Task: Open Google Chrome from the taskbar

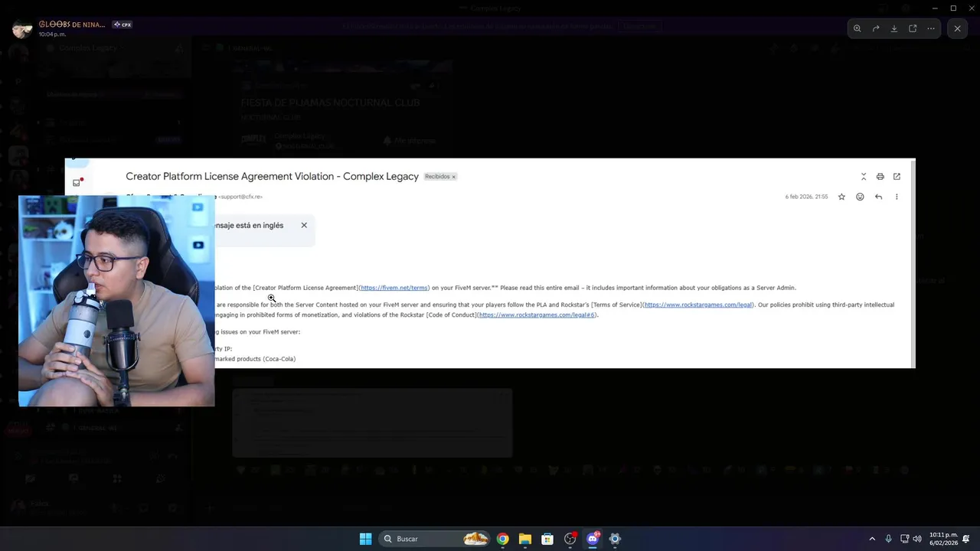Action: click(502, 539)
